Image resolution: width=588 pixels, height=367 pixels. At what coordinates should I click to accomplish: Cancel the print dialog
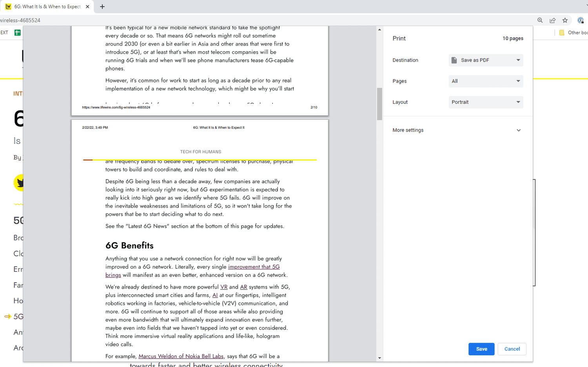512,349
